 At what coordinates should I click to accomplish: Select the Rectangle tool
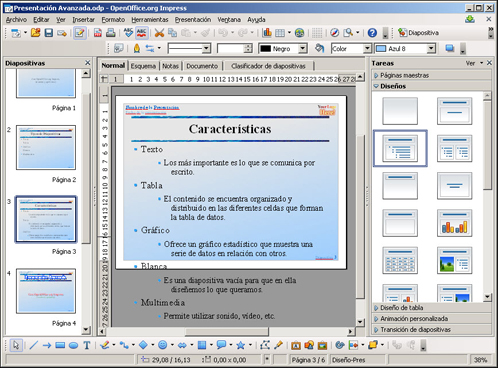coord(60,345)
